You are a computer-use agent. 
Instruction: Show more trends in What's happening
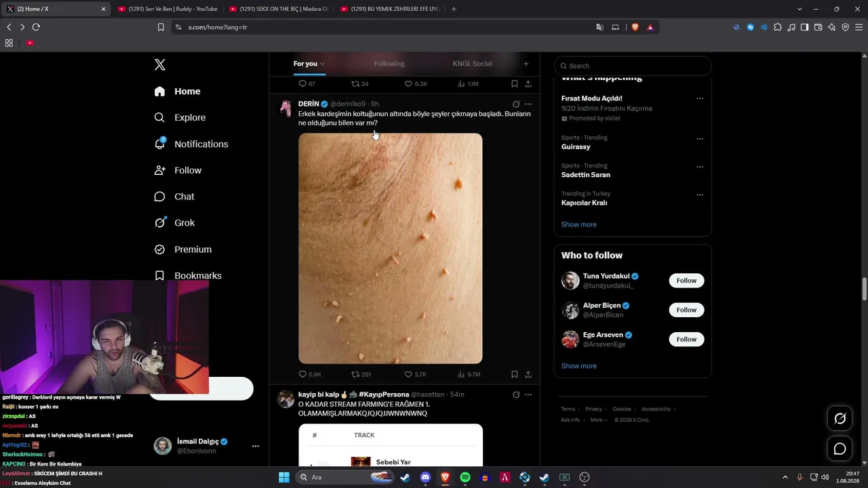[x=579, y=224]
